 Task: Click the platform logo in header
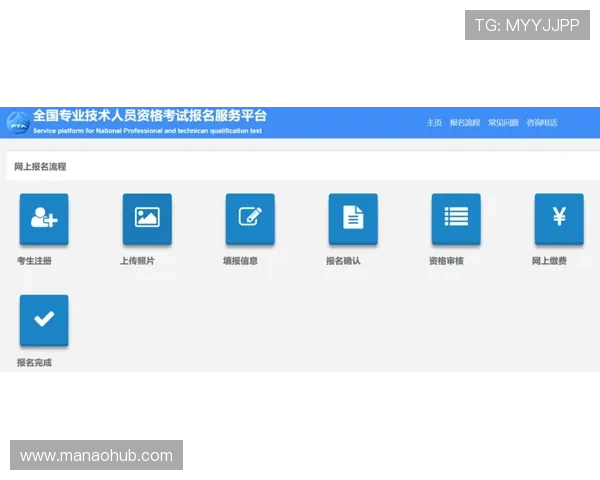[x=18, y=122]
